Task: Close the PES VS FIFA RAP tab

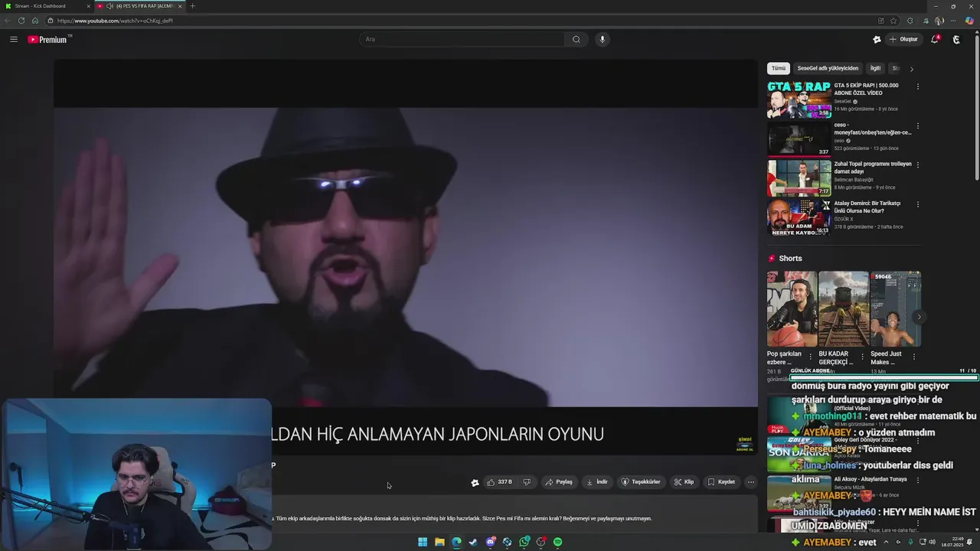Action: click(x=180, y=6)
